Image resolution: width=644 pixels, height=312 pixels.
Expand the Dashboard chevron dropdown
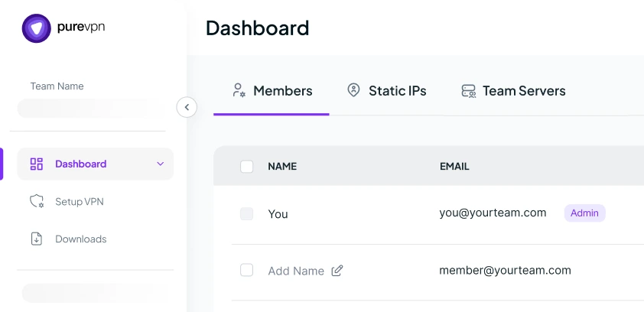click(161, 164)
